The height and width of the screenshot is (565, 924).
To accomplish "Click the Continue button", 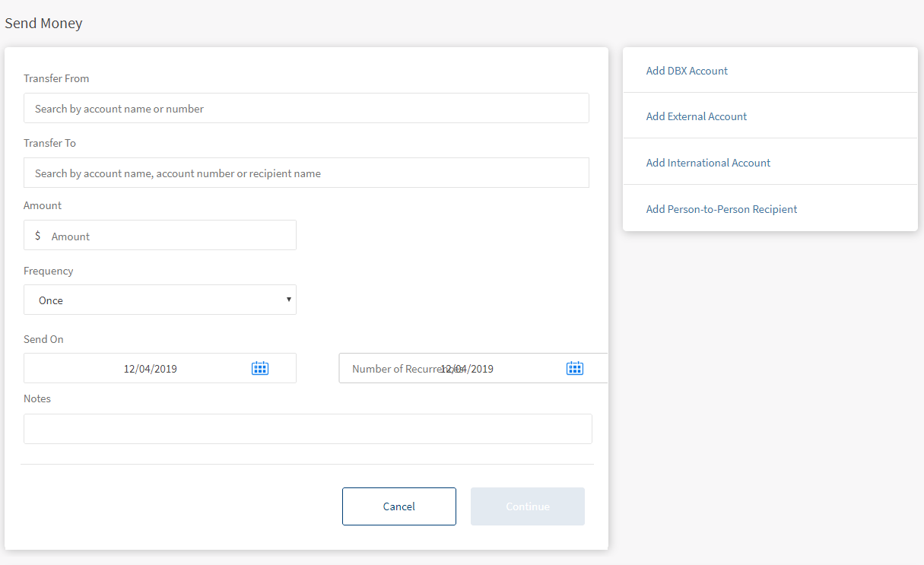I will 527,506.
